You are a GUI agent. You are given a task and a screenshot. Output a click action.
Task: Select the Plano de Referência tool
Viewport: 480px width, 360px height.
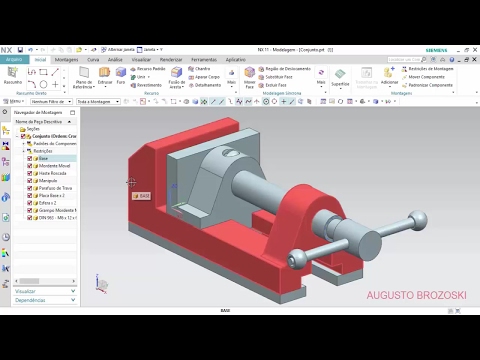point(83,77)
